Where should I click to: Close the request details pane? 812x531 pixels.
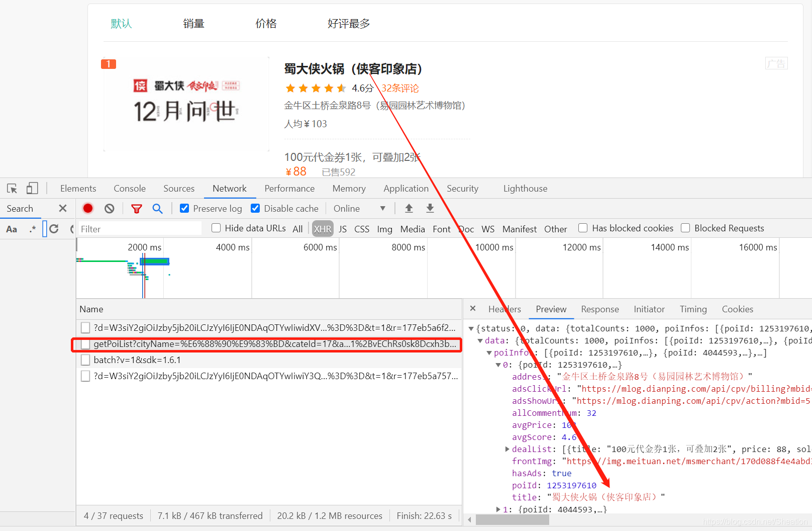pyautogui.click(x=473, y=309)
